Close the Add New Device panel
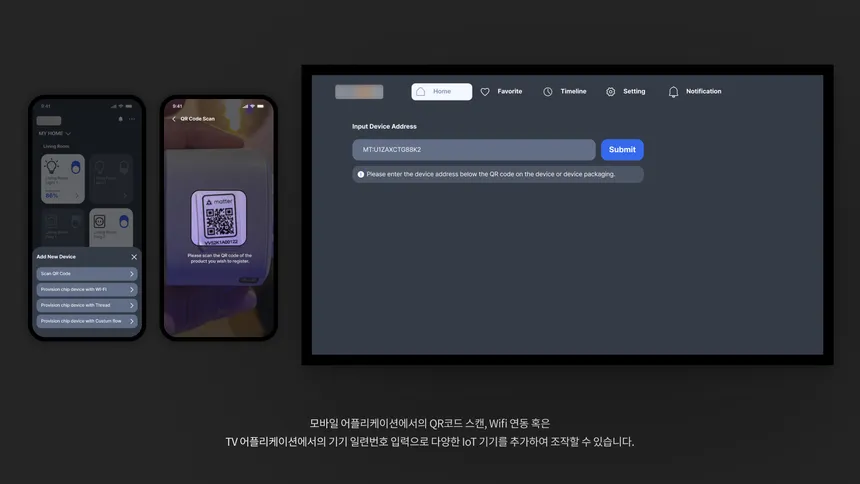 pos(134,257)
